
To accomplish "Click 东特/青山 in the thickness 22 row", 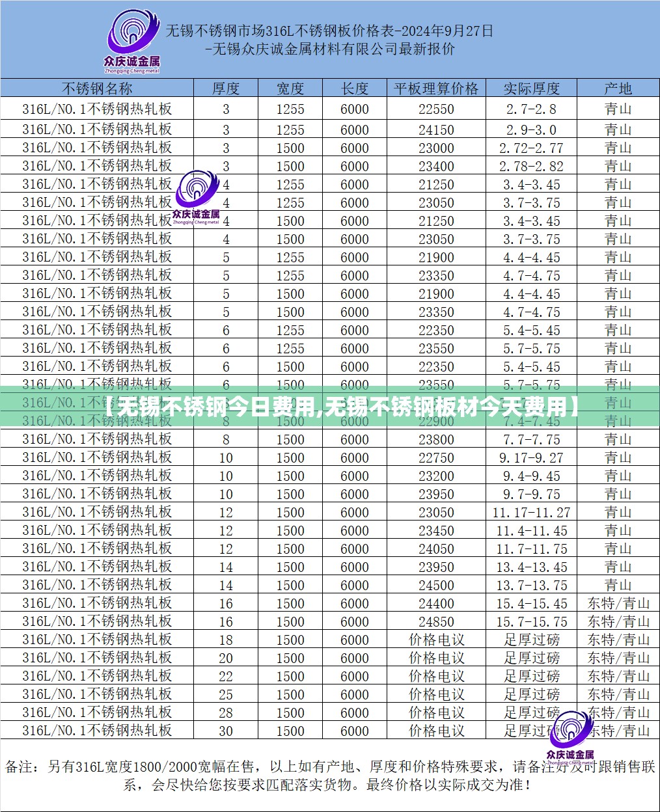I will (x=618, y=676).
